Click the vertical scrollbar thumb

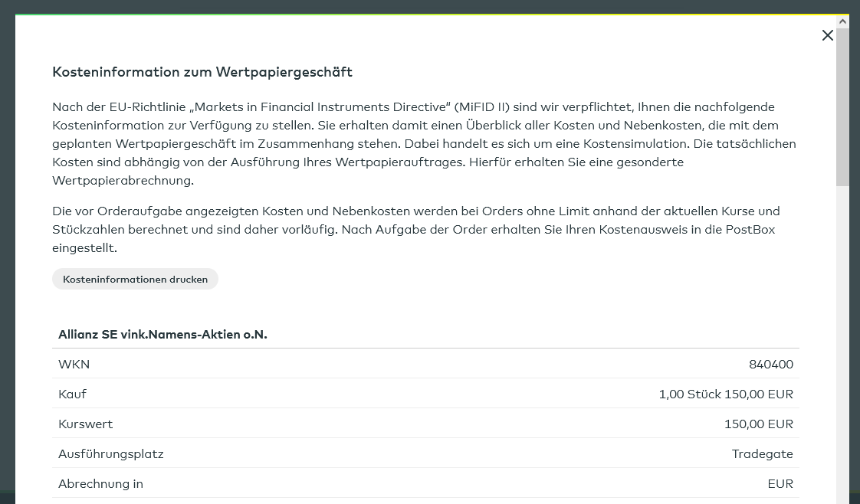[842, 107]
